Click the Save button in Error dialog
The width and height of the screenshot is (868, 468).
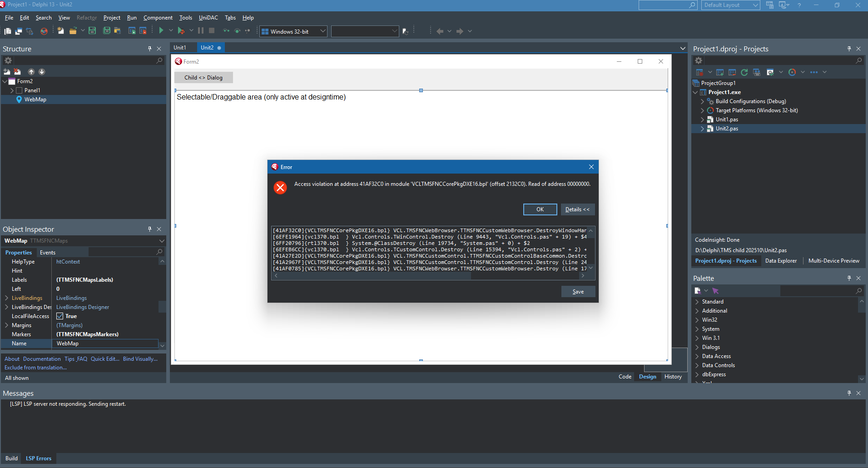578,292
